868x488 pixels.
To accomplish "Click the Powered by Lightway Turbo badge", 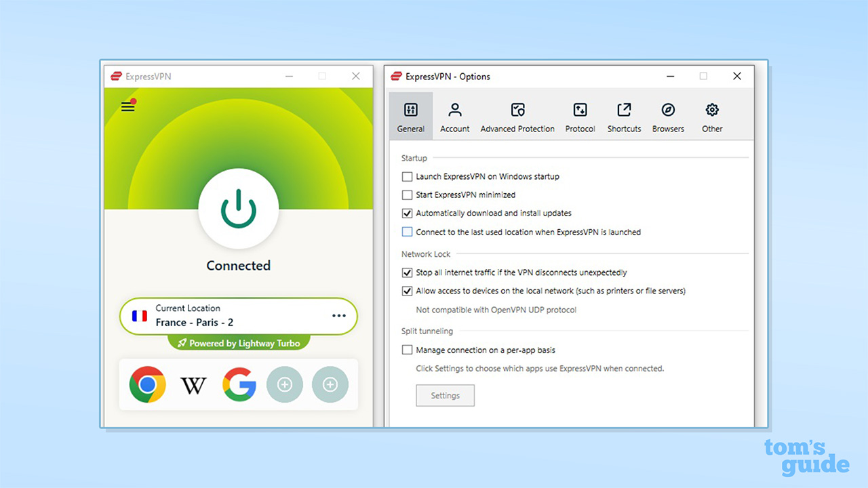I will pyautogui.click(x=239, y=343).
